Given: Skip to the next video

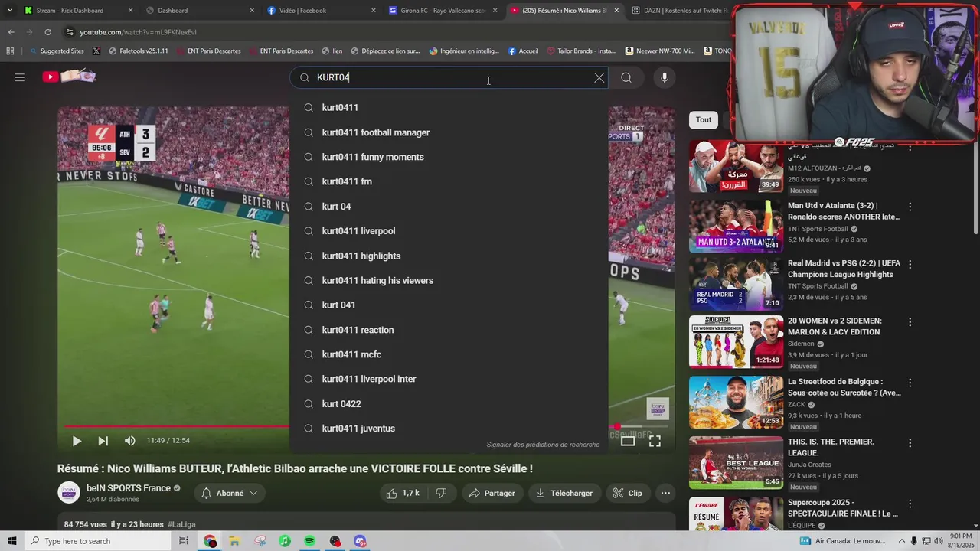Looking at the screenshot, I should (103, 441).
